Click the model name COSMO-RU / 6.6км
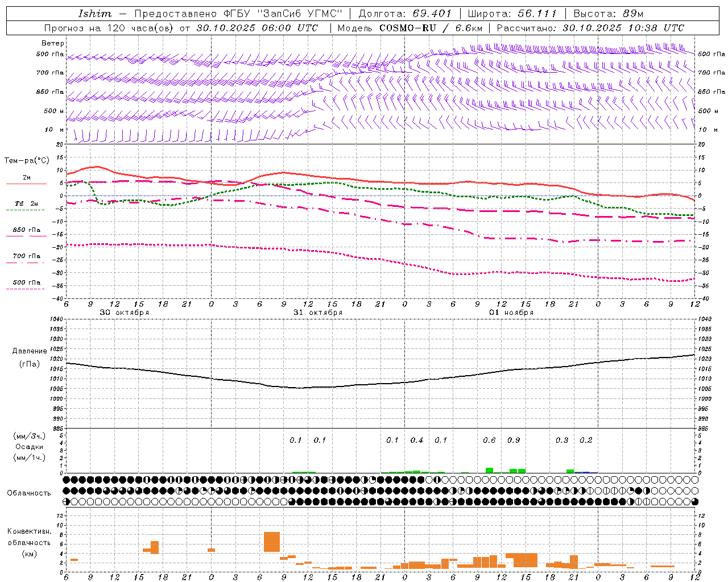This screenshot has width=728, height=582. coord(431,28)
